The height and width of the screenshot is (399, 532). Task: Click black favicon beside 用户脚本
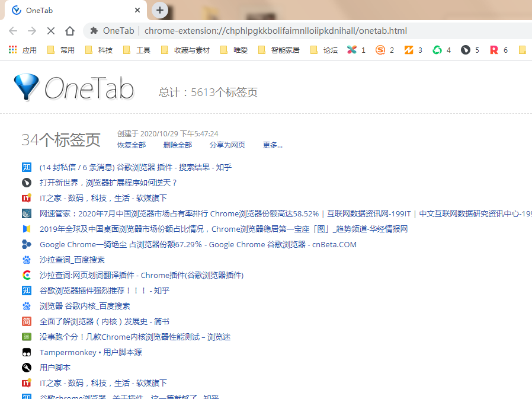coord(27,368)
